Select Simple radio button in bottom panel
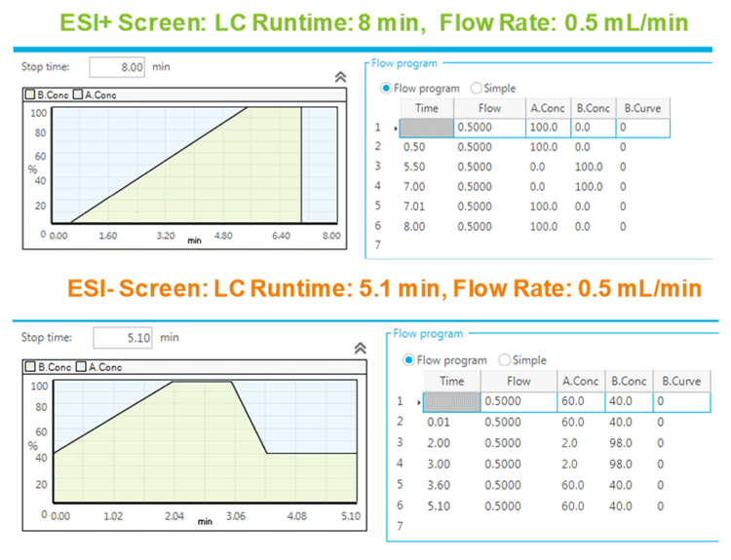 tap(504, 360)
